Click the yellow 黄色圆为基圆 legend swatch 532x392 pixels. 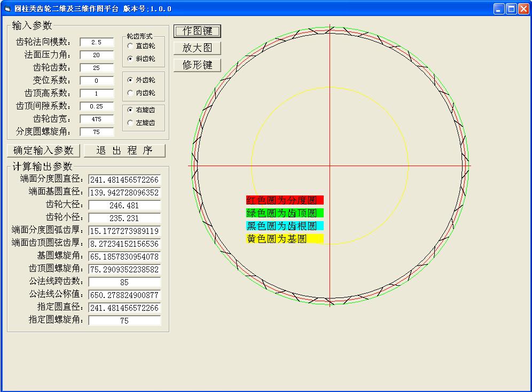285,239
